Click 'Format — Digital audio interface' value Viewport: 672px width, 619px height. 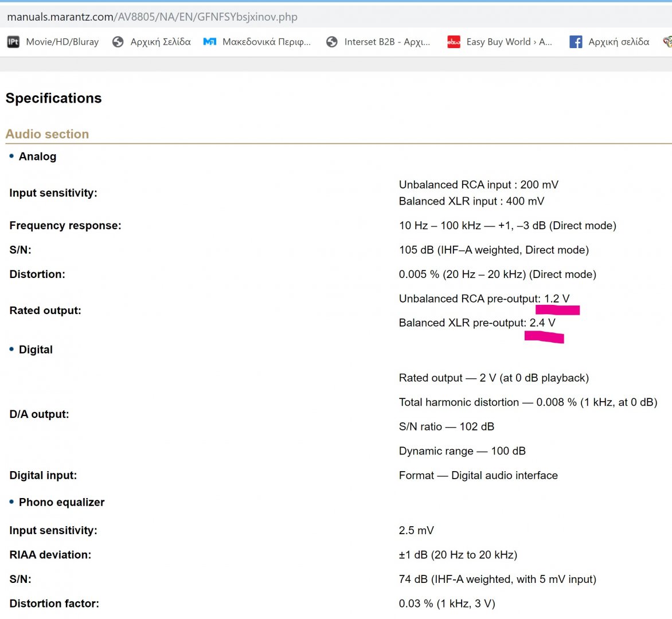coord(478,476)
